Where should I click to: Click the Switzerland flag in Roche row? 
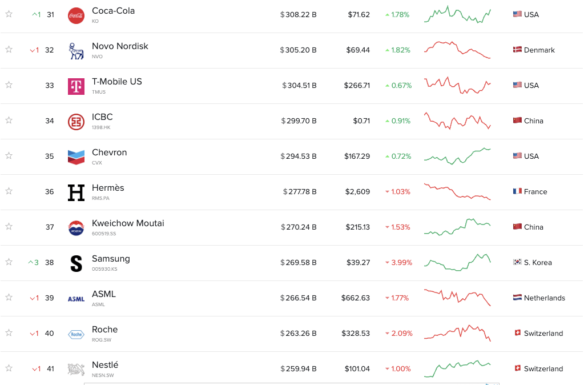518,333
